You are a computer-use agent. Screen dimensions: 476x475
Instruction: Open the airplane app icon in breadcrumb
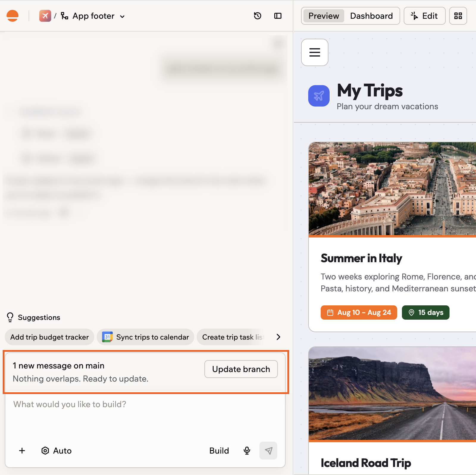tap(45, 16)
